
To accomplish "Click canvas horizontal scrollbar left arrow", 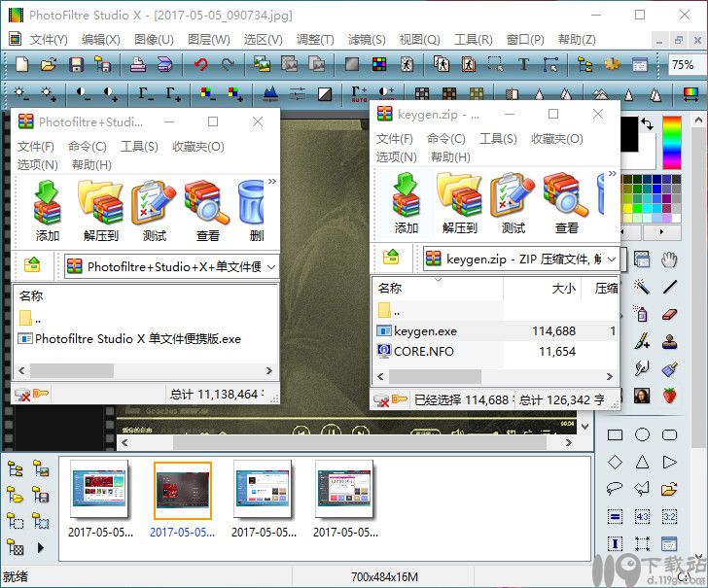I will point(124,442).
